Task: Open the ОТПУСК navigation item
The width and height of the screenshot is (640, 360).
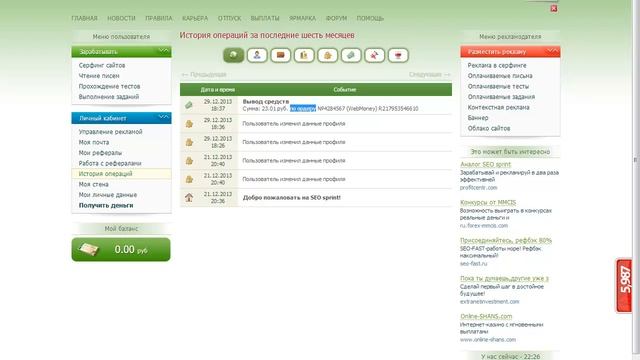Action: click(229, 18)
